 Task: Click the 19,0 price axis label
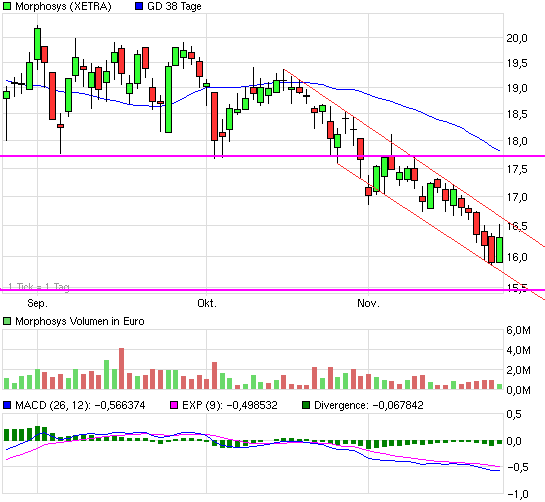[x=517, y=88]
